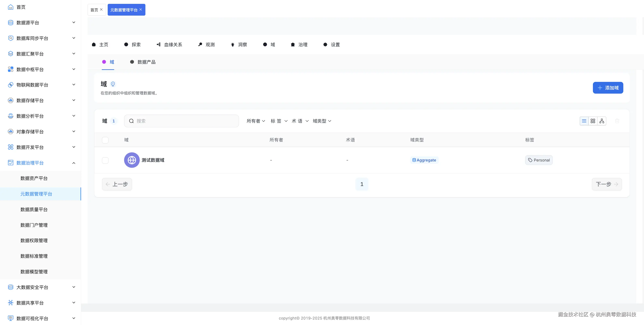Click the 下一步 pagination button
The image size is (644, 325).
(606, 184)
